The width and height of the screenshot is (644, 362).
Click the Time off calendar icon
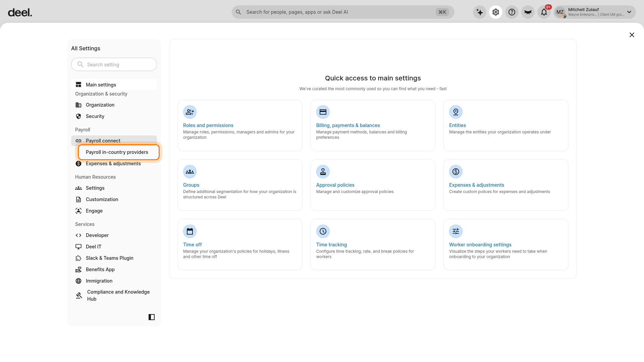tap(190, 231)
